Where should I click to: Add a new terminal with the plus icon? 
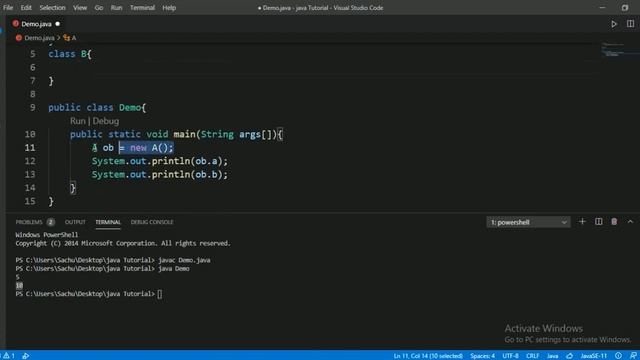tap(582, 222)
